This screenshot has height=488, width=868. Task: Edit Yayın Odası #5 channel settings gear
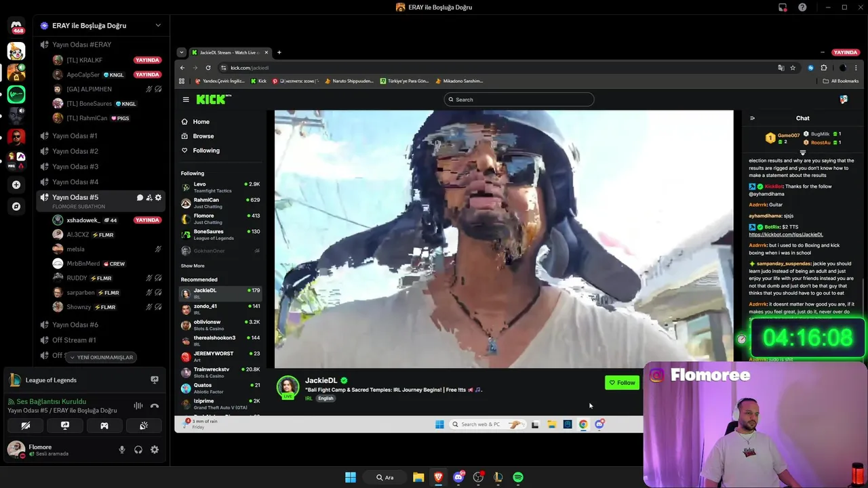pos(158,197)
